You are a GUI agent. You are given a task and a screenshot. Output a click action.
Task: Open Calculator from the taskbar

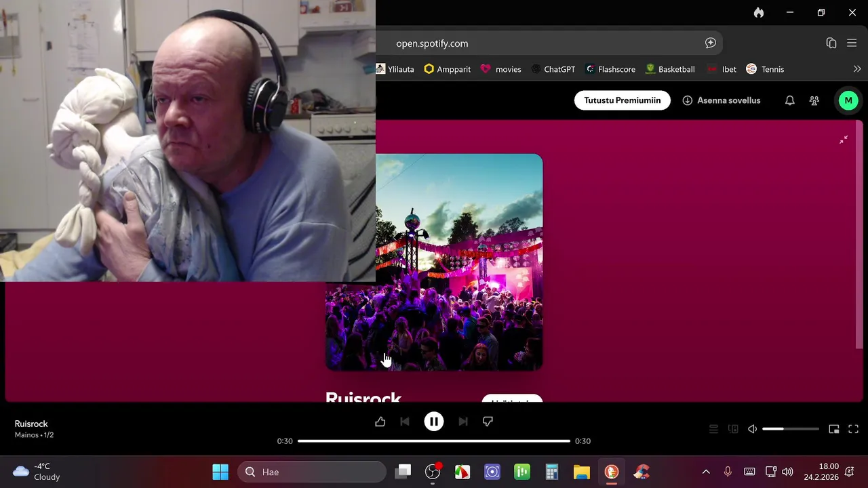click(x=552, y=472)
